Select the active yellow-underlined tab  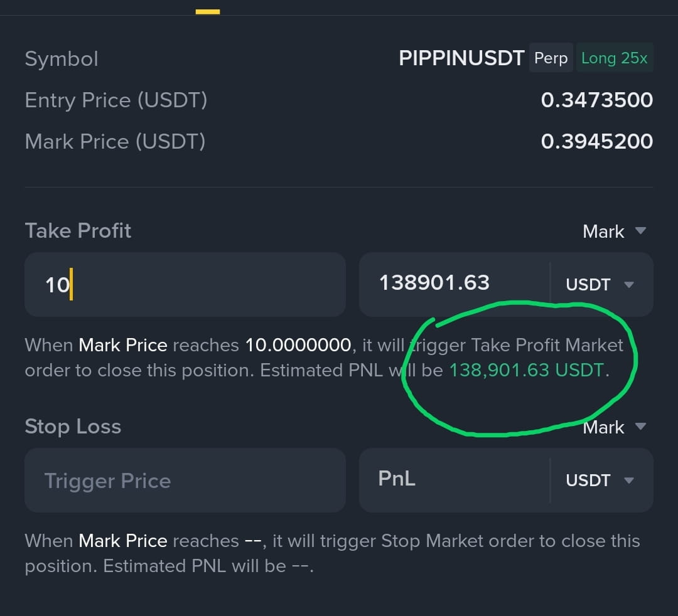point(208,12)
